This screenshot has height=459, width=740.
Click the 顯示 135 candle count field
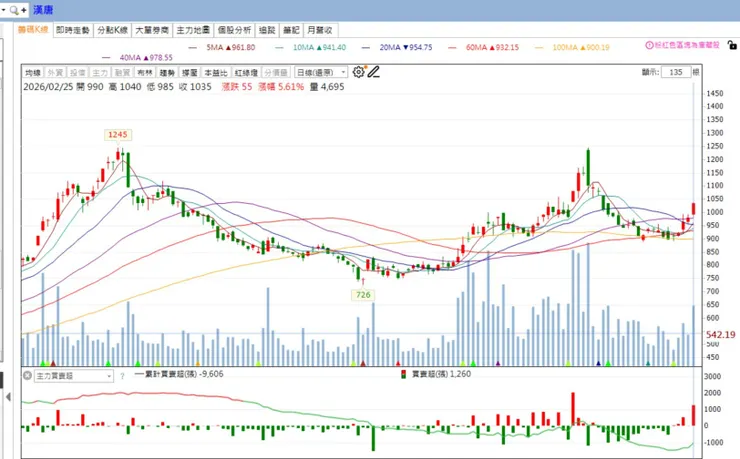(676, 72)
